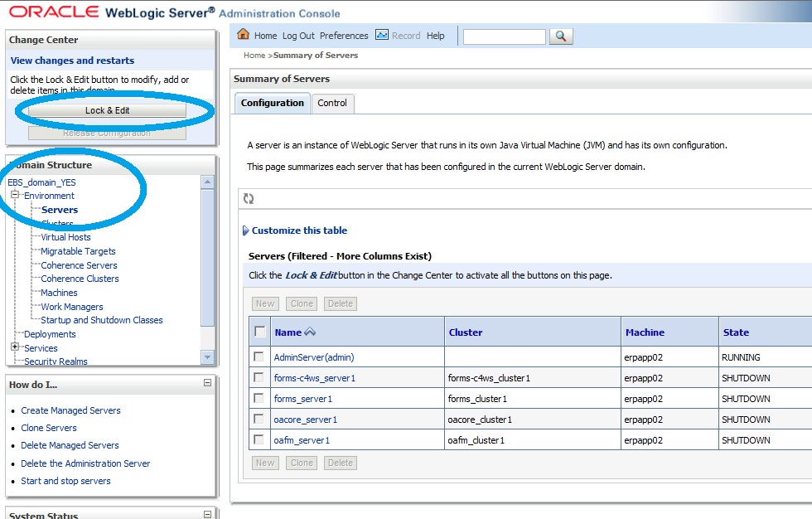Select the checkbox next to AdminServer

coord(259,357)
